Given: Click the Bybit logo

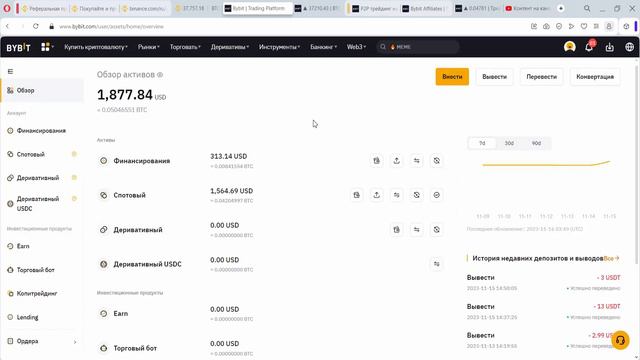Looking at the screenshot, I should tap(18, 47).
